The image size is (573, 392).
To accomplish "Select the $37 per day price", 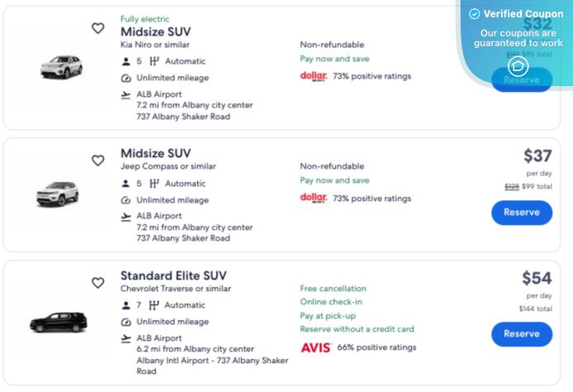I will point(537,155).
